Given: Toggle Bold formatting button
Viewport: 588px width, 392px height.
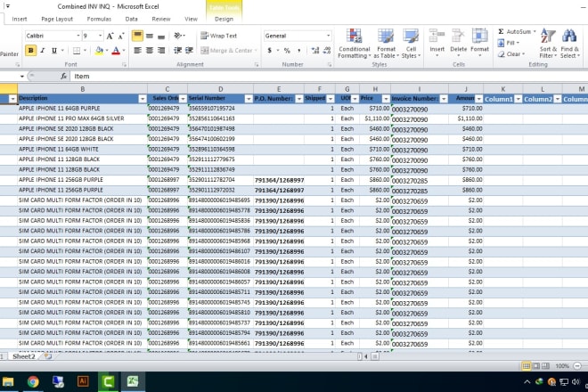Looking at the screenshot, I should pyautogui.click(x=31, y=50).
